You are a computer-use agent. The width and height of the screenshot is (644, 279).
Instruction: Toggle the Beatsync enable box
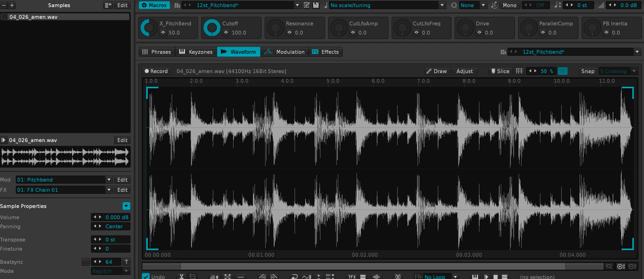[86, 262]
